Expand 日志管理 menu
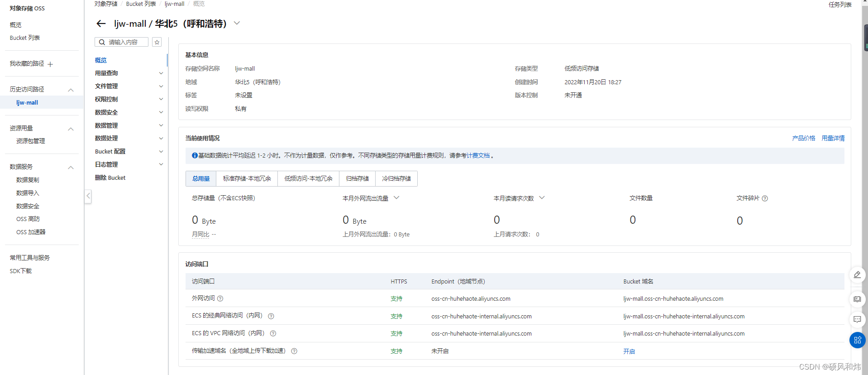The image size is (868, 375). pyautogui.click(x=161, y=164)
